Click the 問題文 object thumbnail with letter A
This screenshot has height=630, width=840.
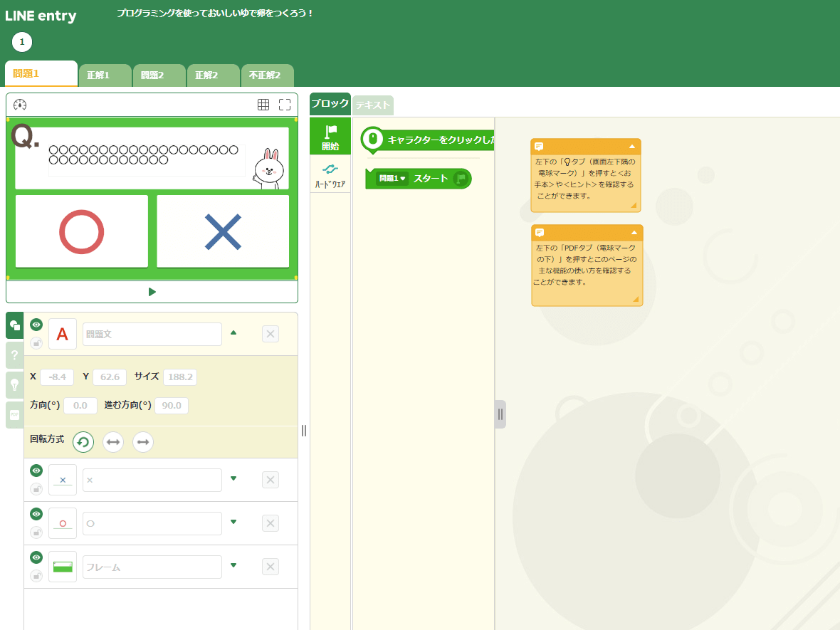(63, 335)
